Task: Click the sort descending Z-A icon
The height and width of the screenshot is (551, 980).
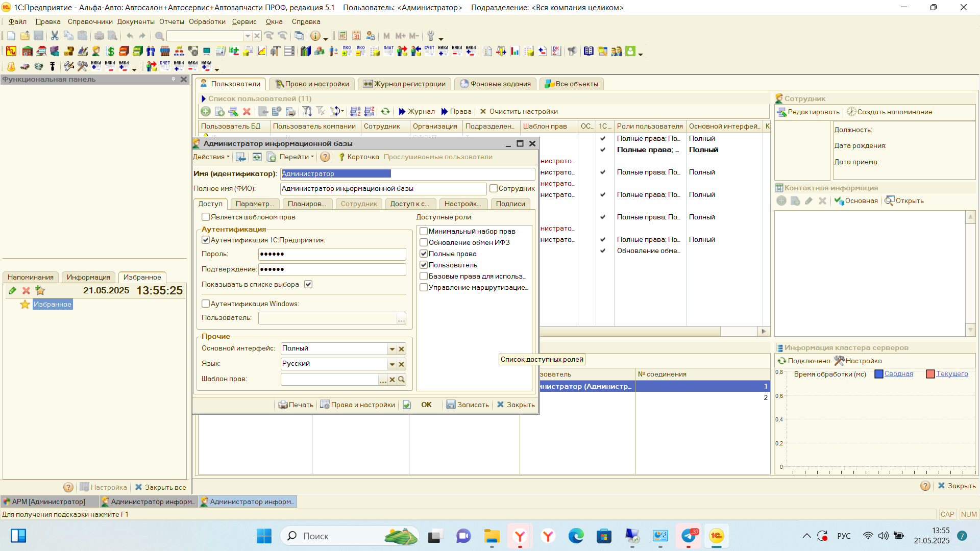Action: pyautogui.click(x=370, y=111)
